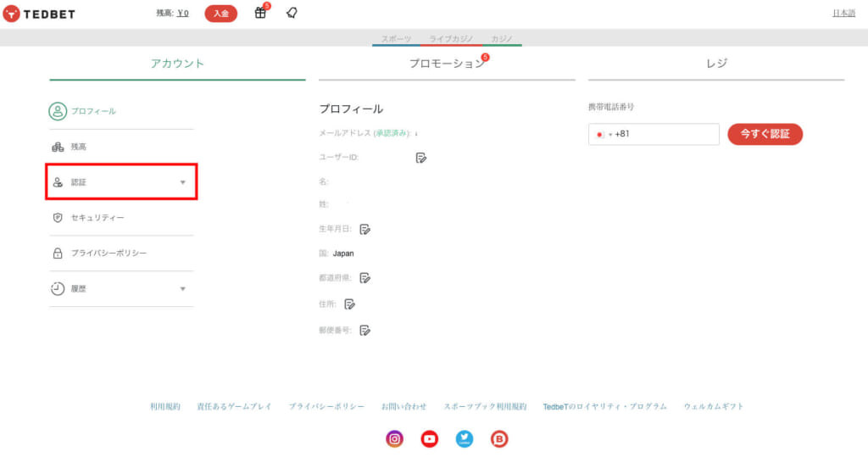Open the gift box rewards icon
The width and height of the screenshot is (868, 457).
coord(260,13)
